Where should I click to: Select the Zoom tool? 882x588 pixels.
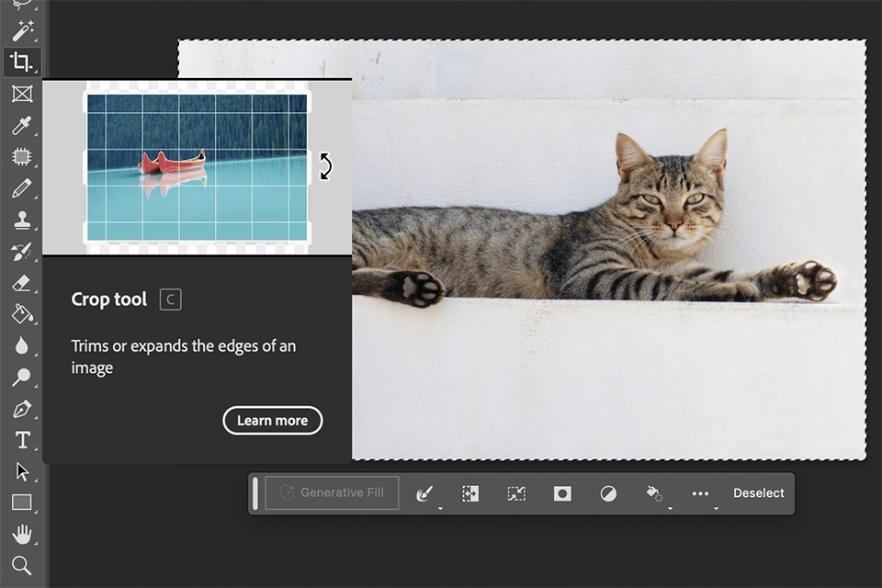click(23, 565)
